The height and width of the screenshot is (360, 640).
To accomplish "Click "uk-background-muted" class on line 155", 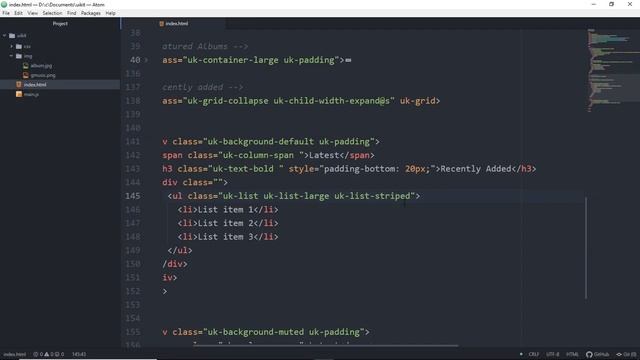I will tap(256, 332).
